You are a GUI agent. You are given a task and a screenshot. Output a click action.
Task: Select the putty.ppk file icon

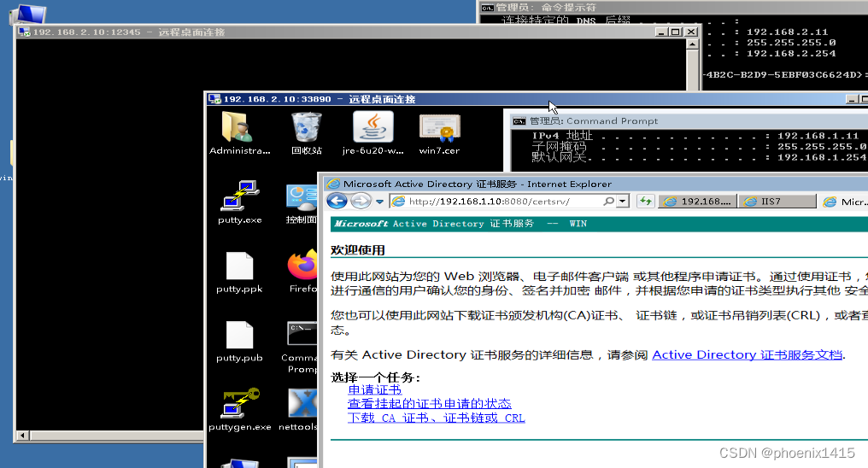pos(239,271)
